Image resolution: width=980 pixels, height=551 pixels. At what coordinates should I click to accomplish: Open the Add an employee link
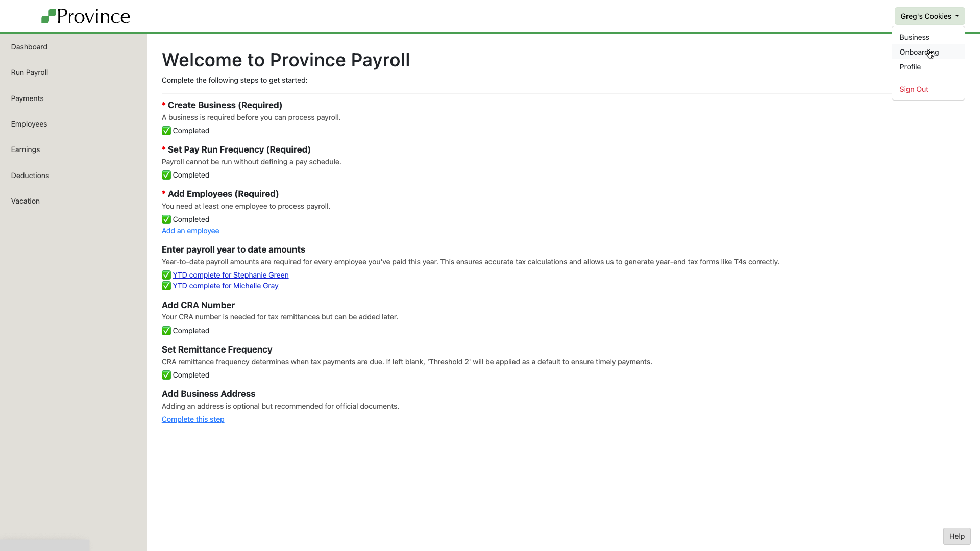click(x=190, y=231)
